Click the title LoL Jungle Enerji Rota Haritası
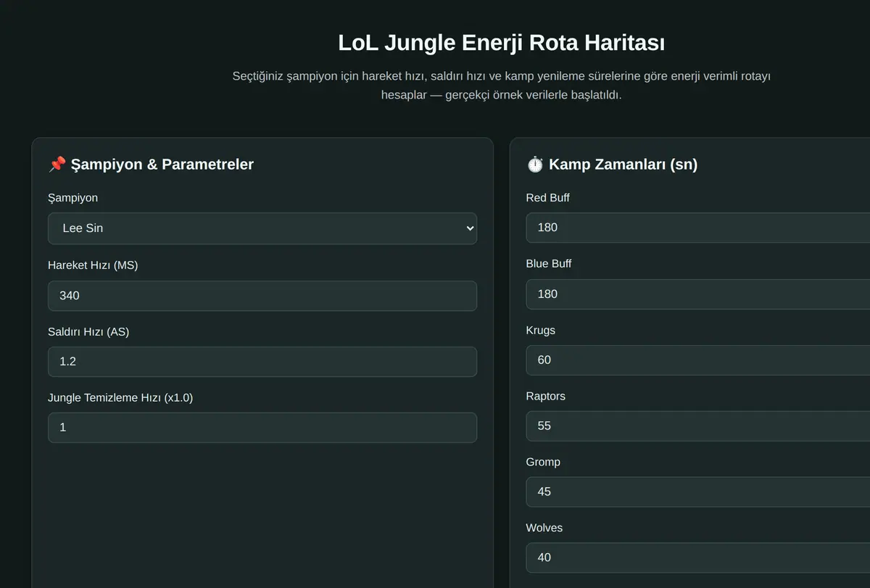Image resolution: width=870 pixels, height=588 pixels. tap(501, 43)
